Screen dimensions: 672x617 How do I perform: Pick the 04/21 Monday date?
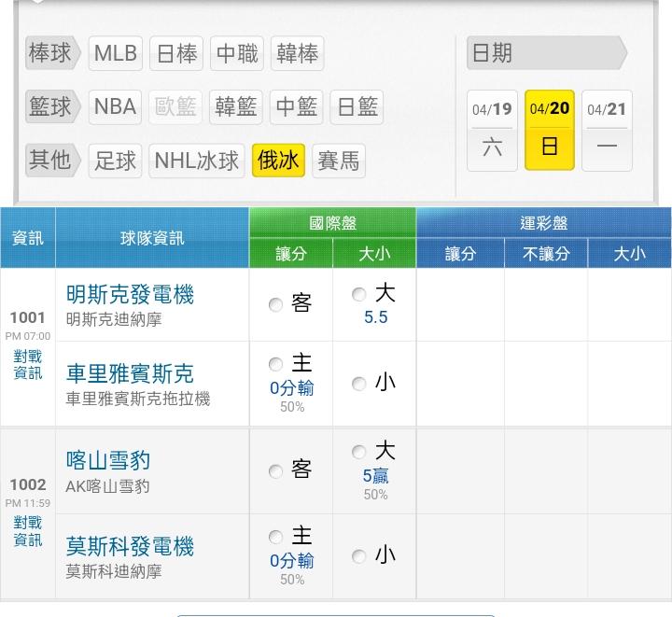click(x=608, y=130)
